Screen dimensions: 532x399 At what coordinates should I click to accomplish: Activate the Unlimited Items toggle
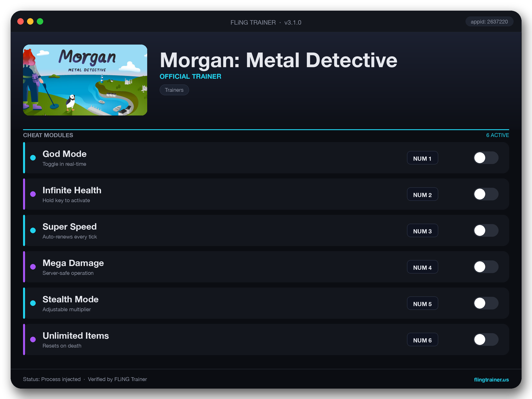486,339
